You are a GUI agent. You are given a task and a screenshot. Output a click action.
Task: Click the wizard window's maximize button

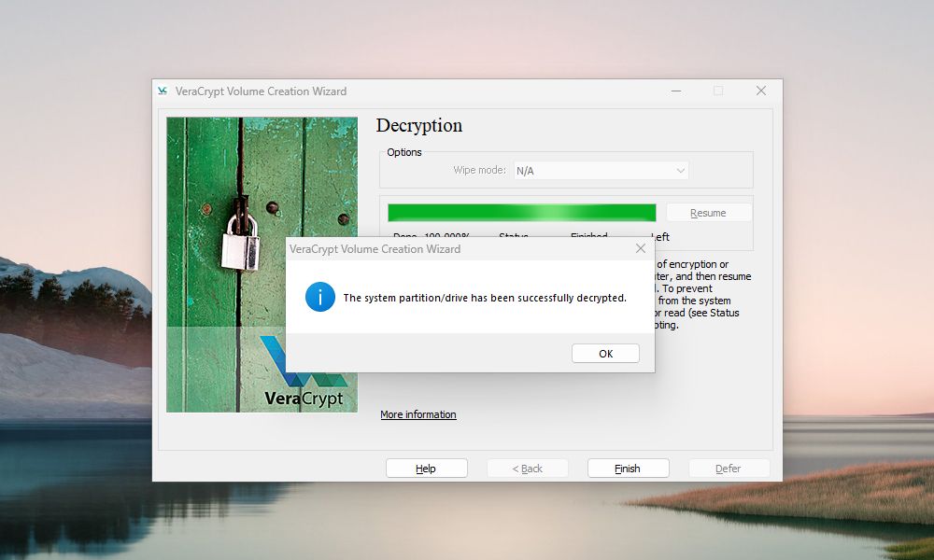click(718, 91)
